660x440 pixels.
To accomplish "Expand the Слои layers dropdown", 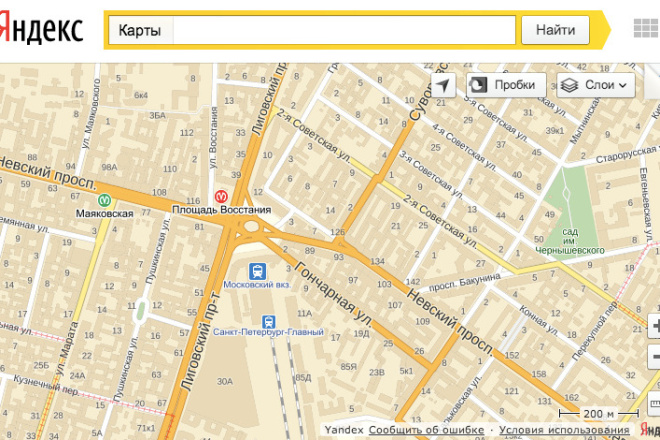I will pos(596,85).
